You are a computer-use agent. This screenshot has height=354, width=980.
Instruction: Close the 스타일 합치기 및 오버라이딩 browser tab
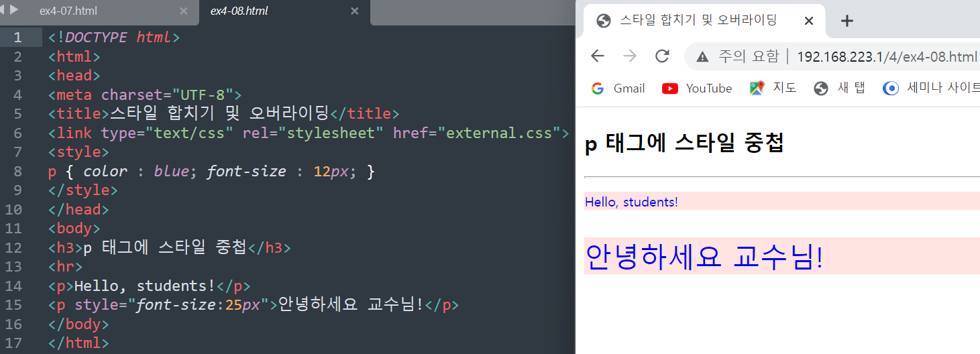[808, 21]
